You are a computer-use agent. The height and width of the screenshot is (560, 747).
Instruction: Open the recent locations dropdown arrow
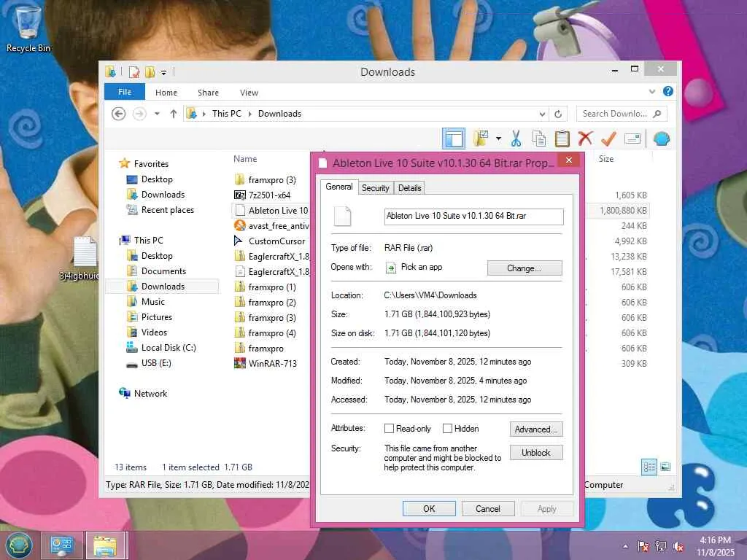(x=157, y=114)
